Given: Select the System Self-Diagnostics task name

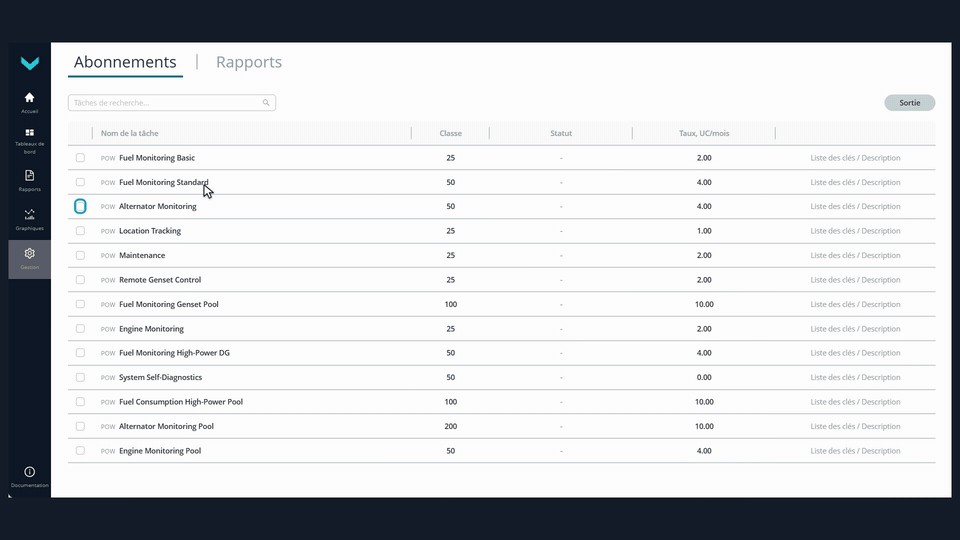Looking at the screenshot, I should coord(160,377).
